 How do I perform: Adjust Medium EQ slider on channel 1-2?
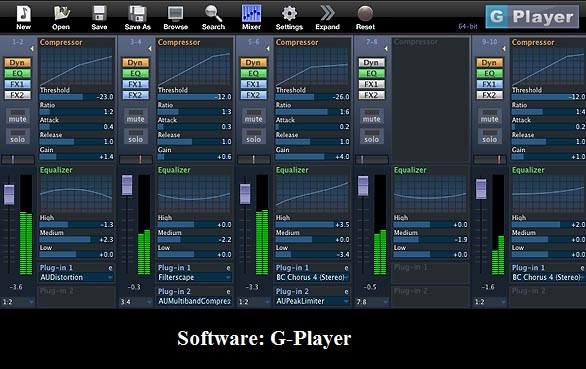point(77,240)
